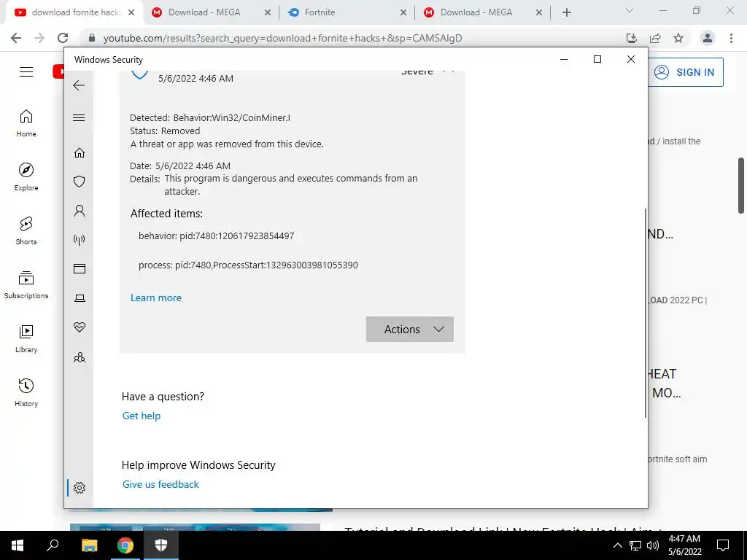Open Firewall & network protection icon
Screen dimensions: 747x560
click(x=79, y=239)
